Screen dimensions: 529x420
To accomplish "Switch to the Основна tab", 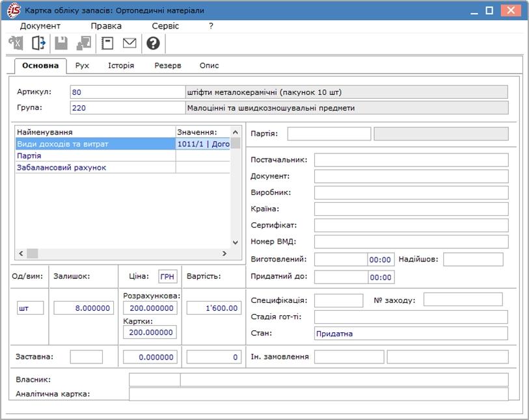I will (x=40, y=66).
